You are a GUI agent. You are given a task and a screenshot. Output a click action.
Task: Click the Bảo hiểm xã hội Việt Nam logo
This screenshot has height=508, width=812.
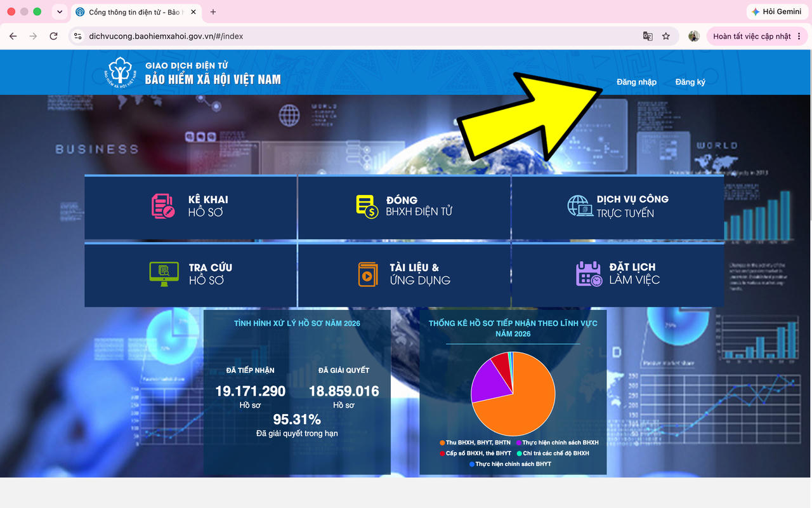coord(120,72)
